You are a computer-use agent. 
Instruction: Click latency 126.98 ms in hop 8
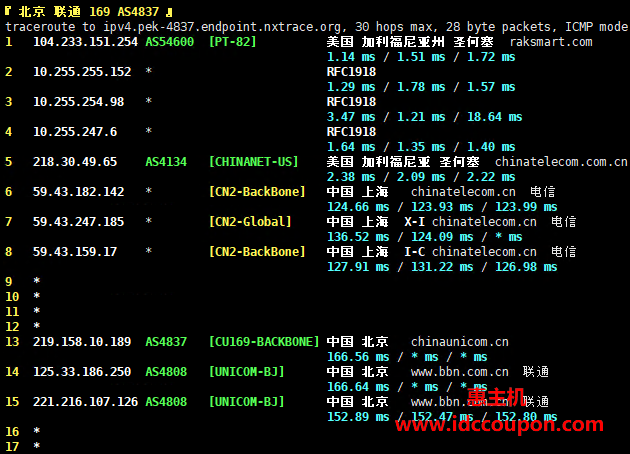coord(526,267)
